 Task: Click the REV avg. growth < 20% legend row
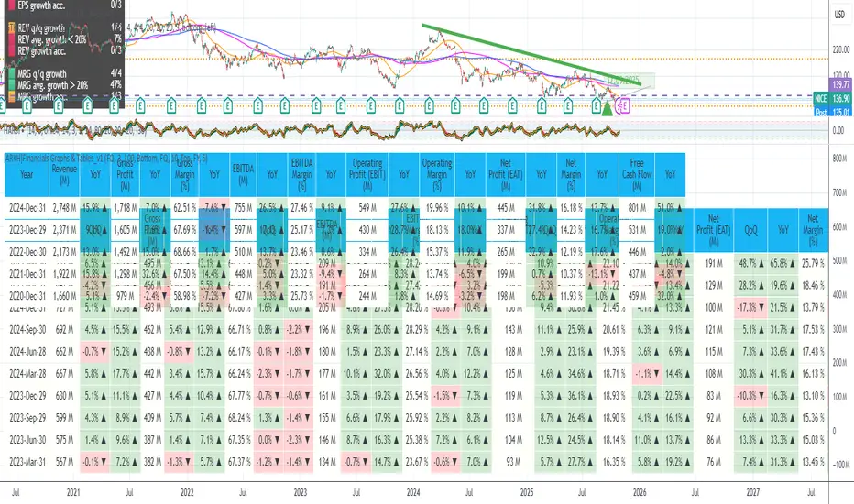pyautogui.click(x=64, y=39)
